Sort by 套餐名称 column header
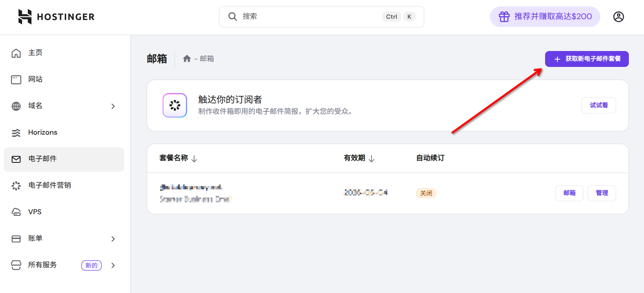644x293 pixels. coord(174,158)
